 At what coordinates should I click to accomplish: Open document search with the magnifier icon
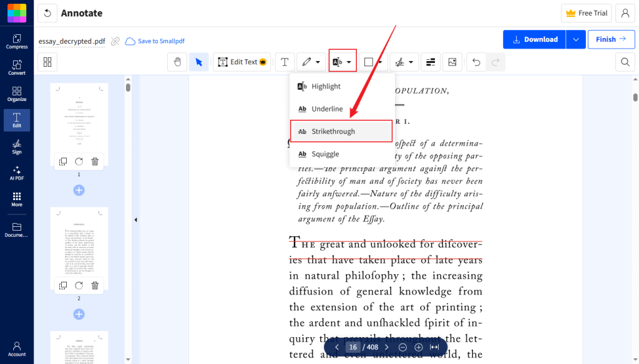625,62
